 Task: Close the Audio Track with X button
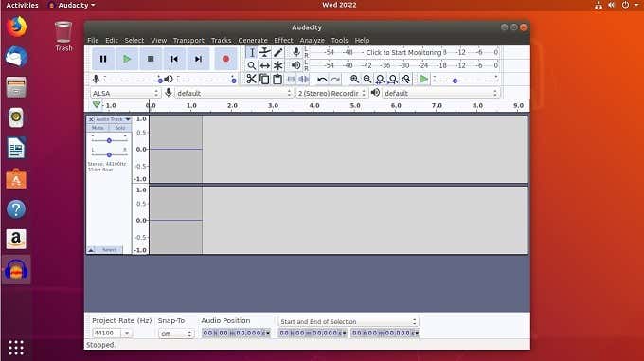click(91, 119)
